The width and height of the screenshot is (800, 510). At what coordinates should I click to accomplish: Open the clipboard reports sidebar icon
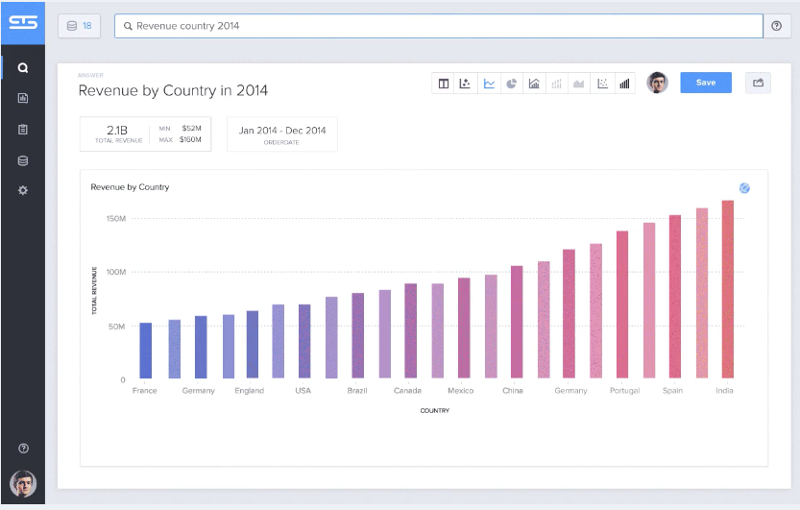[x=23, y=129]
